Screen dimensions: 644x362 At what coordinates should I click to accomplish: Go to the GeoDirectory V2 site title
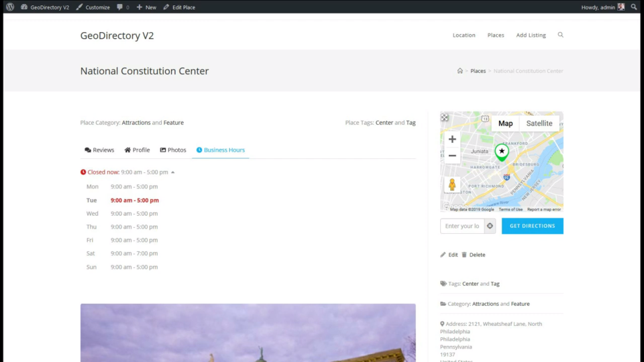(117, 36)
